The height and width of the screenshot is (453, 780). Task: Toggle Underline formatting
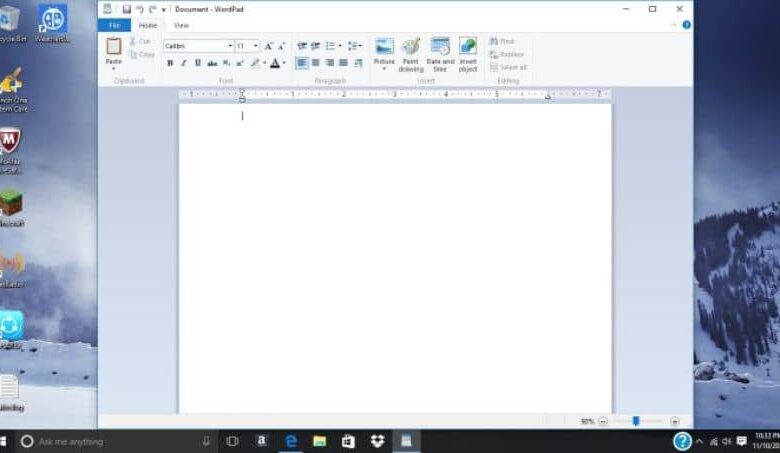[x=197, y=63]
